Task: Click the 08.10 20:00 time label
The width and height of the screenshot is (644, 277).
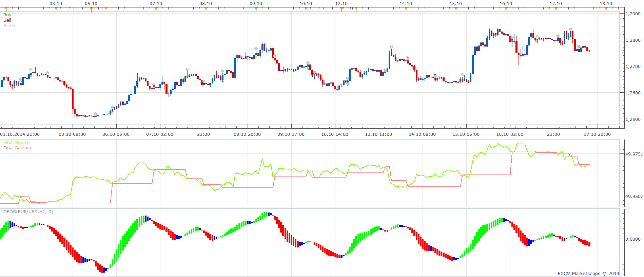Action: 247,134
